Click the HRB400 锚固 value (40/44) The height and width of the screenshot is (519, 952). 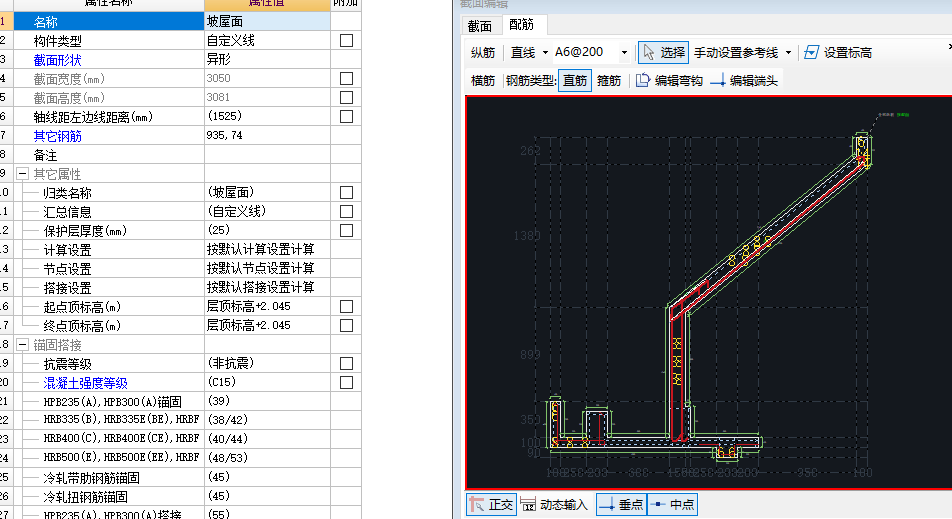(267, 439)
